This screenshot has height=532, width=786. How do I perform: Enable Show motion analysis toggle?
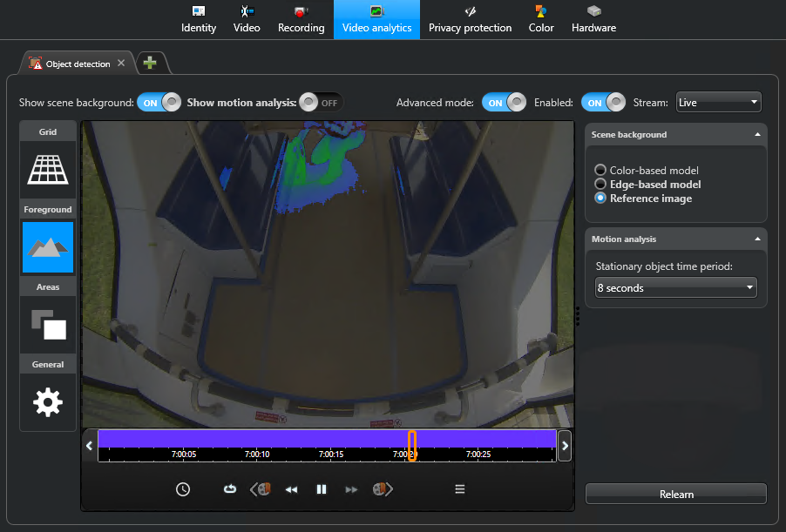tap(320, 103)
